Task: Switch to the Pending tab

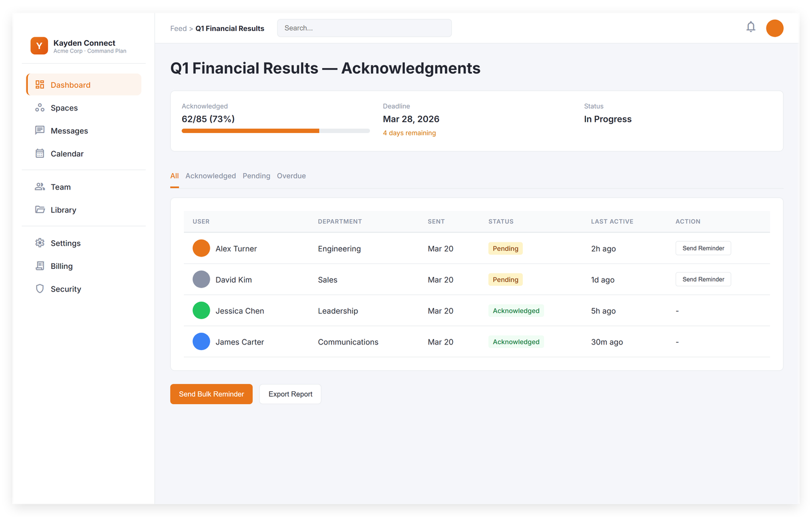Action: pyautogui.click(x=257, y=176)
